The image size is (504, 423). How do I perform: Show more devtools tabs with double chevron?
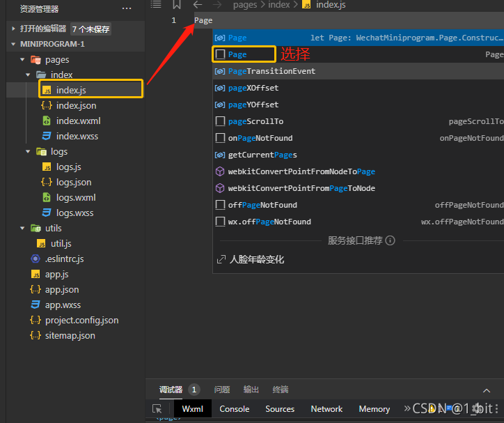coord(407,408)
